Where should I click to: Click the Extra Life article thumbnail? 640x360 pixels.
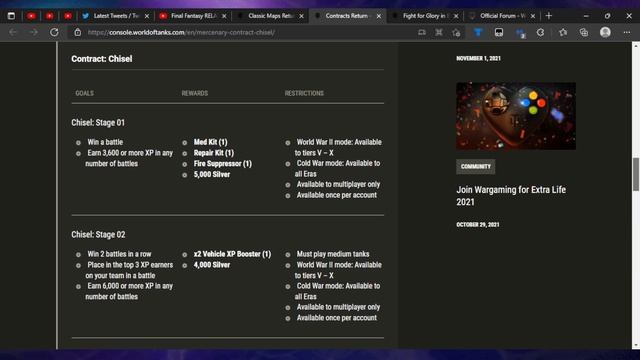click(516, 116)
